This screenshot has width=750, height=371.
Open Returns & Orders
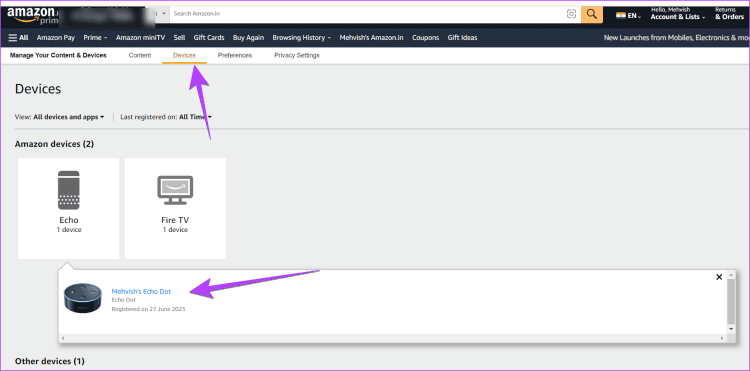point(729,14)
